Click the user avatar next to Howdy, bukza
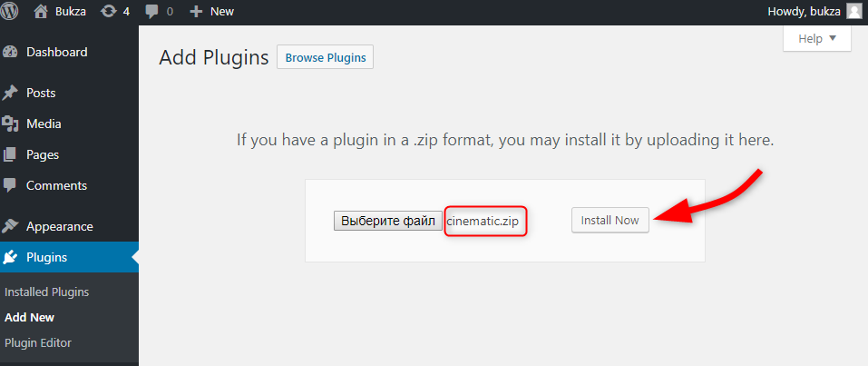This screenshot has width=868, height=366. tap(854, 11)
